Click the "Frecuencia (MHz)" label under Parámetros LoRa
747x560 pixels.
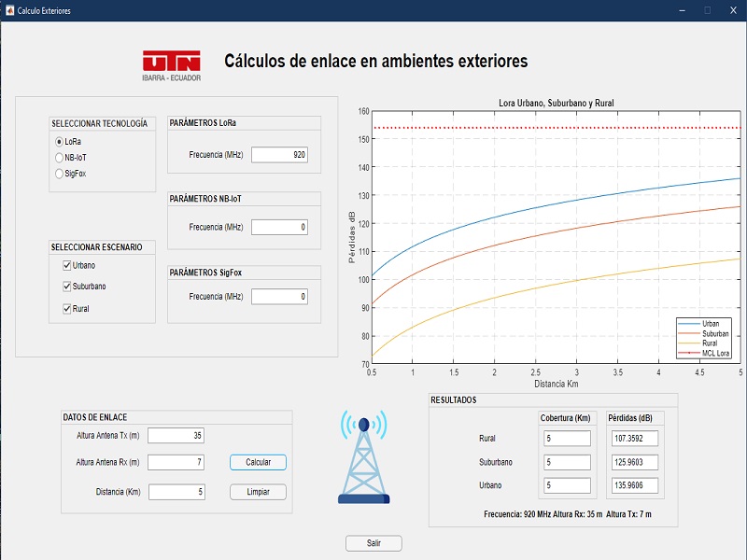(216, 155)
